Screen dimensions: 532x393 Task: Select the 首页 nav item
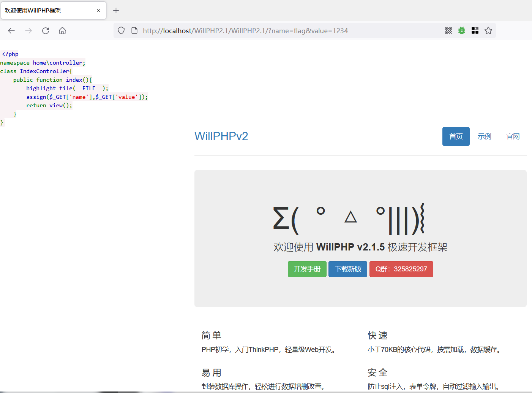(456, 136)
